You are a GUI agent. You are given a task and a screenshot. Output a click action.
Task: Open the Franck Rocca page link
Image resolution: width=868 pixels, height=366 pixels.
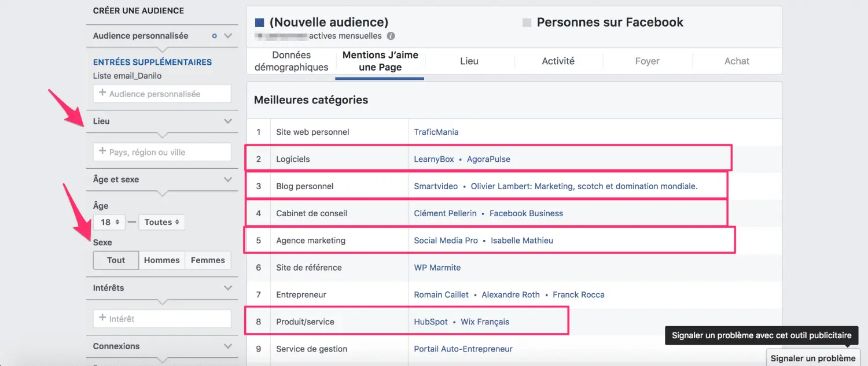(x=579, y=295)
